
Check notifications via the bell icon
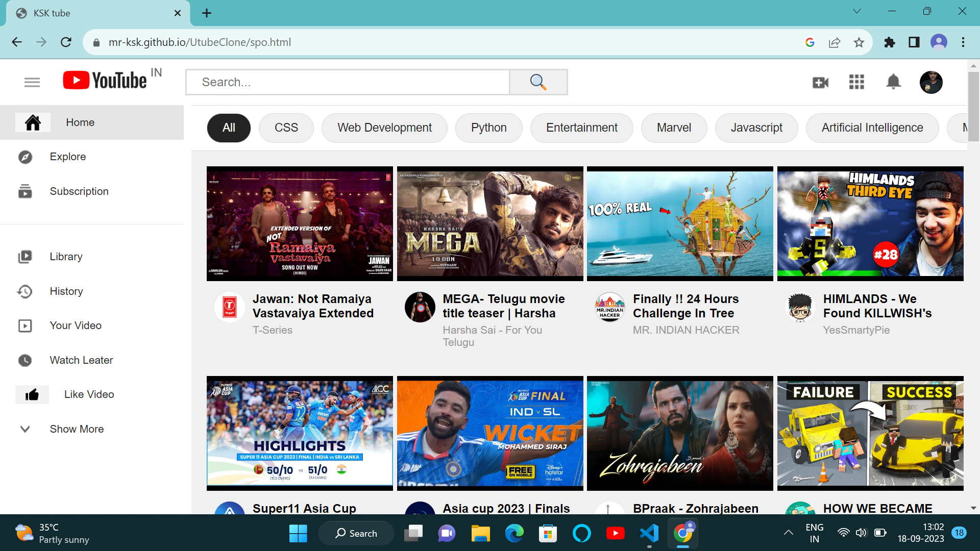coord(893,82)
